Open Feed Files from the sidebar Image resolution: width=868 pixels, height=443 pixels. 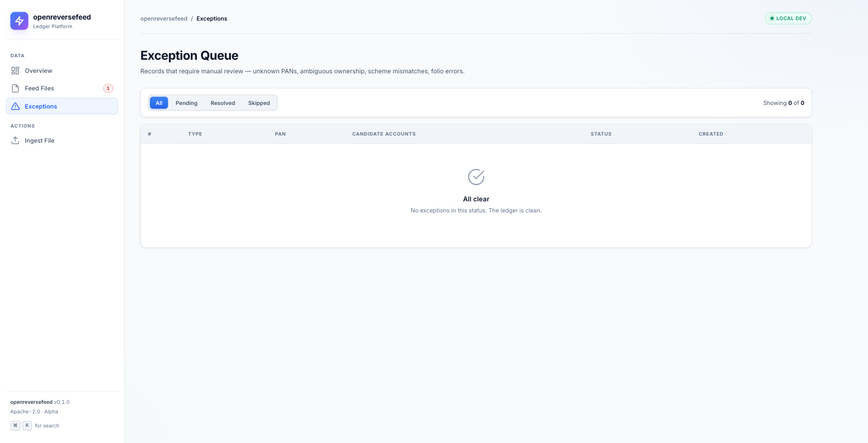tap(62, 88)
